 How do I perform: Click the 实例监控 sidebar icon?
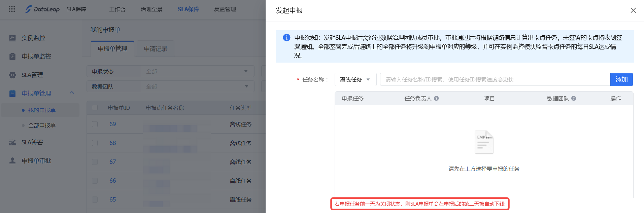12,38
